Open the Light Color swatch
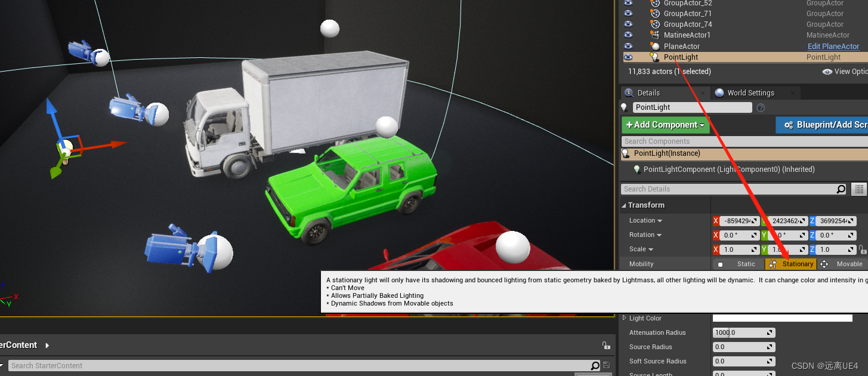The image size is (868, 376). 782,318
